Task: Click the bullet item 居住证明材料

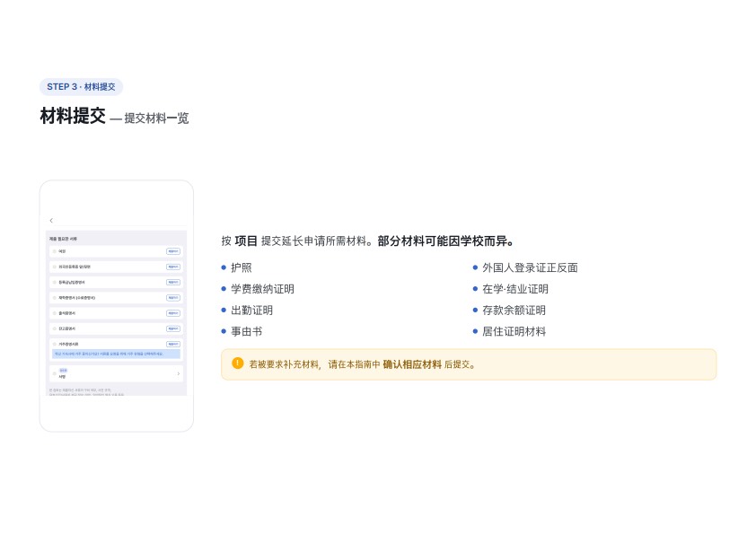Action: [x=514, y=331]
